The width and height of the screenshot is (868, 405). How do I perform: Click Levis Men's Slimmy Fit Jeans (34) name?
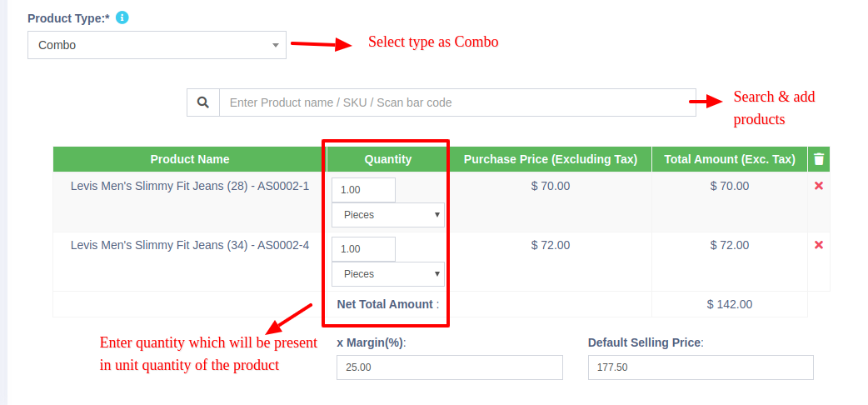click(x=190, y=245)
